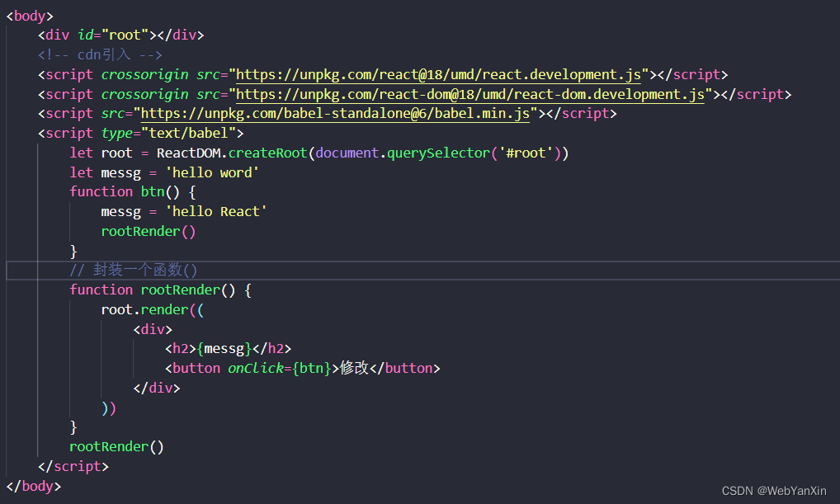
Task: Click the let messg variable declaration
Action: 164,172
